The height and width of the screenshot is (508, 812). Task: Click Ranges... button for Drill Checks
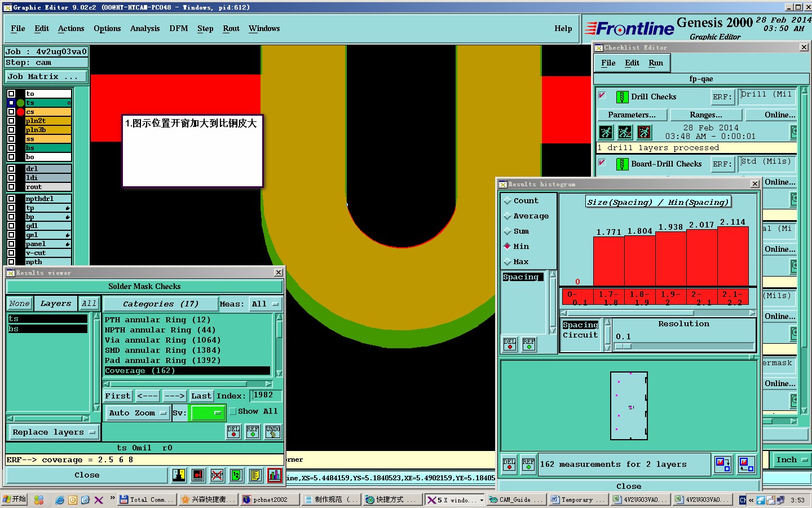(x=706, y=115)
